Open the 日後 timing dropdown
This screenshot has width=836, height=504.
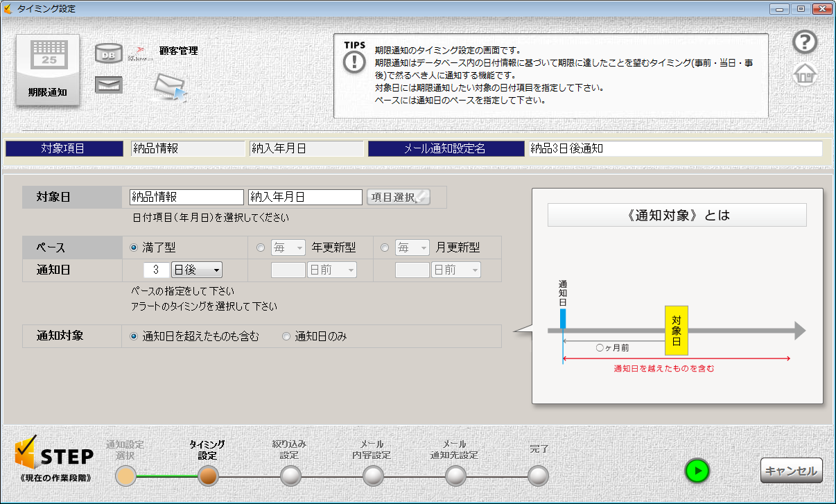click(x=196, y=270)
